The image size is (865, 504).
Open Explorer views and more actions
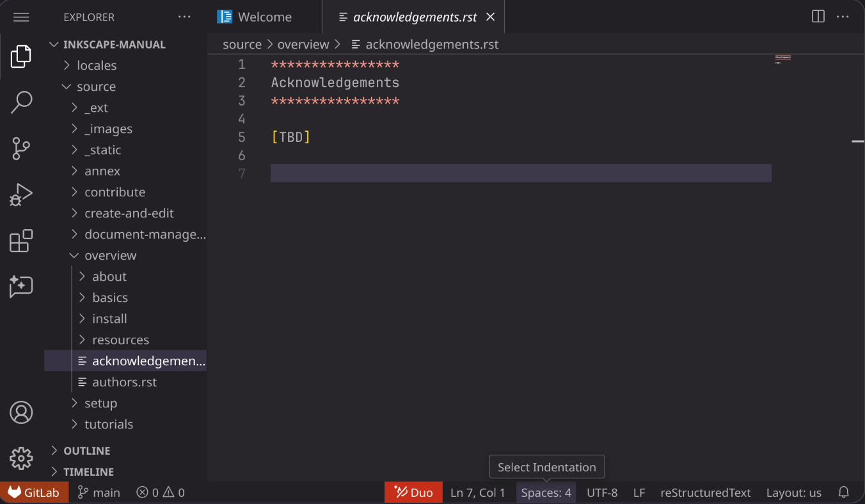(184, 17)
